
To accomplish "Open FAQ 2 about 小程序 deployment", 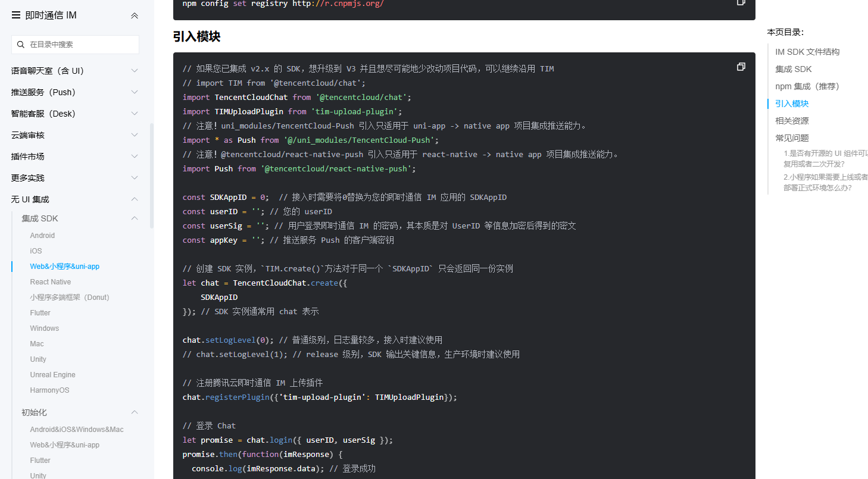I will pos(826,182).
